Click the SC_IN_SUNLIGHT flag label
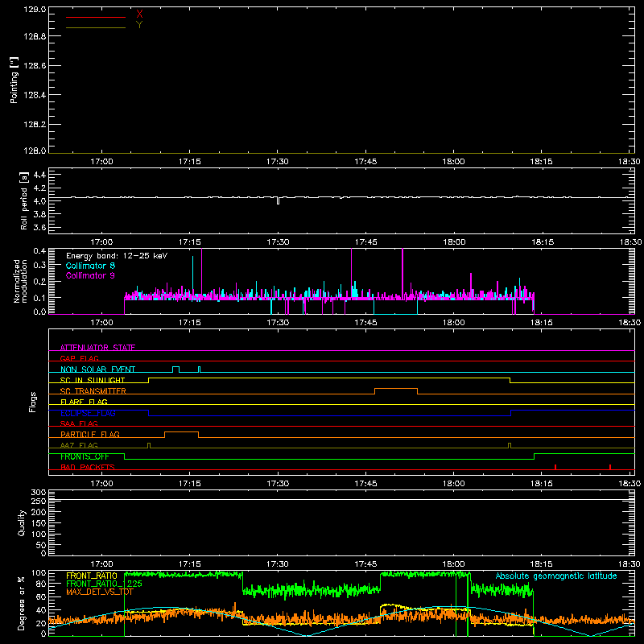The width and height of the screenshot is (644, 644). pyautogui.click(x=93, y=380)
